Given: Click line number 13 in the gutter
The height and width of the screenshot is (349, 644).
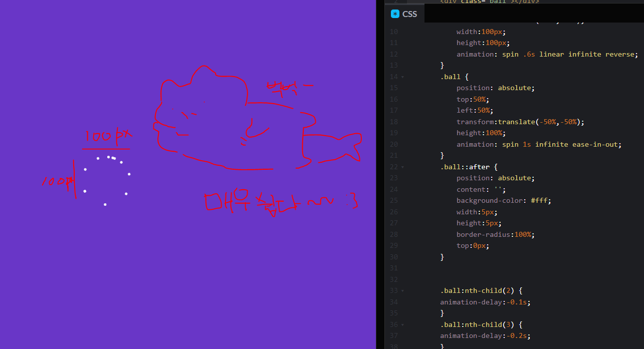Looking at the screenshot, I should click(393, 65).
